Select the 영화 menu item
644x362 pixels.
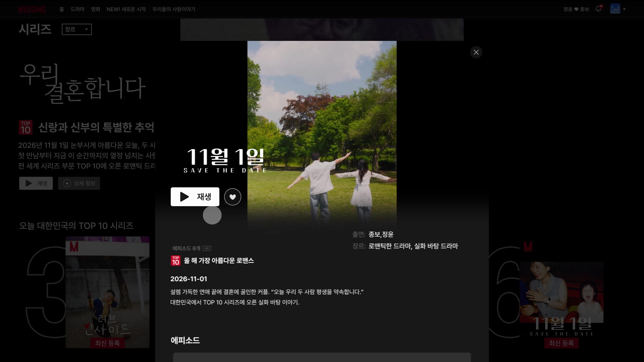coord(96,9)
